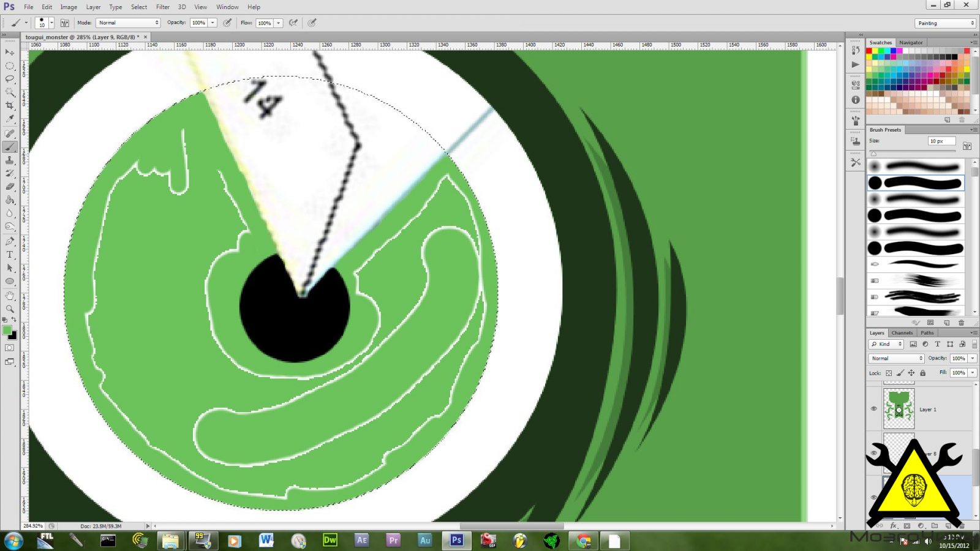This screenshot has height=551, width=980.
Task: Select the History Brush tool
Action: (x=10, y=174)
